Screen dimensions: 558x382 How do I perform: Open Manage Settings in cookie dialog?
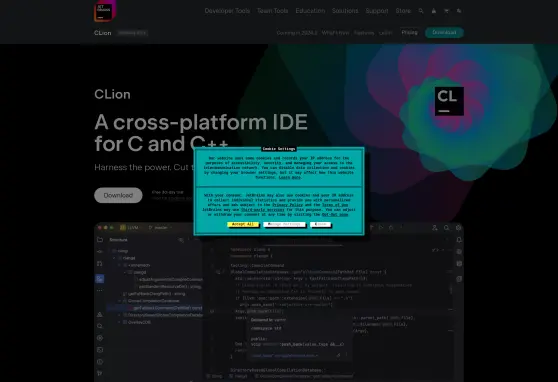point(284,224)
